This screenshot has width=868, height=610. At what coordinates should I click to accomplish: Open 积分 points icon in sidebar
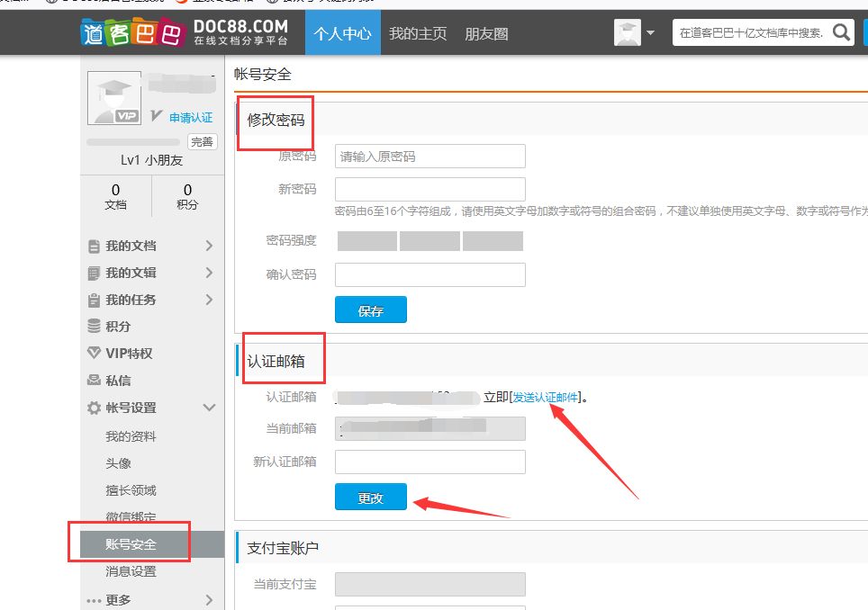pos(94,327)
